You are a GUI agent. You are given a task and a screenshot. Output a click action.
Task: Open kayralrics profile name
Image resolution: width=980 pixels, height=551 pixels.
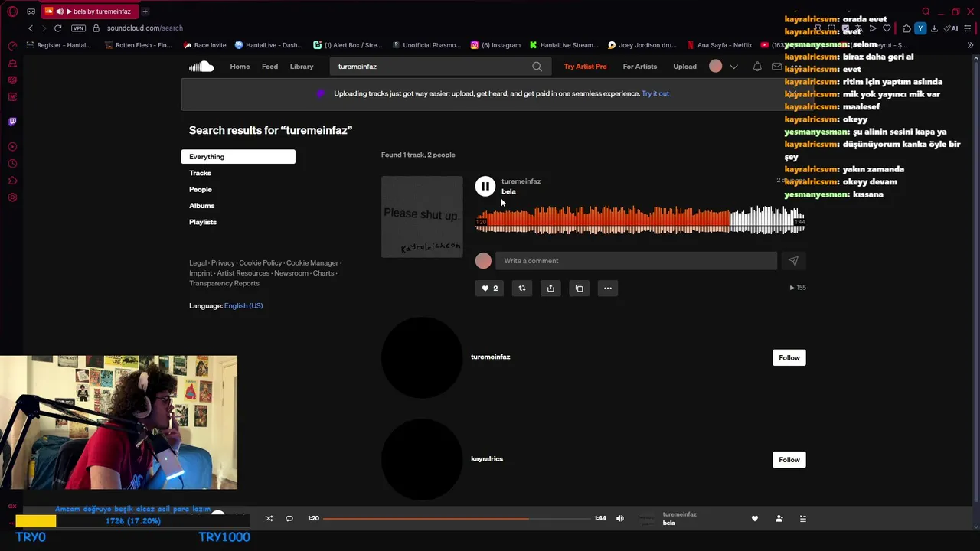487,459
